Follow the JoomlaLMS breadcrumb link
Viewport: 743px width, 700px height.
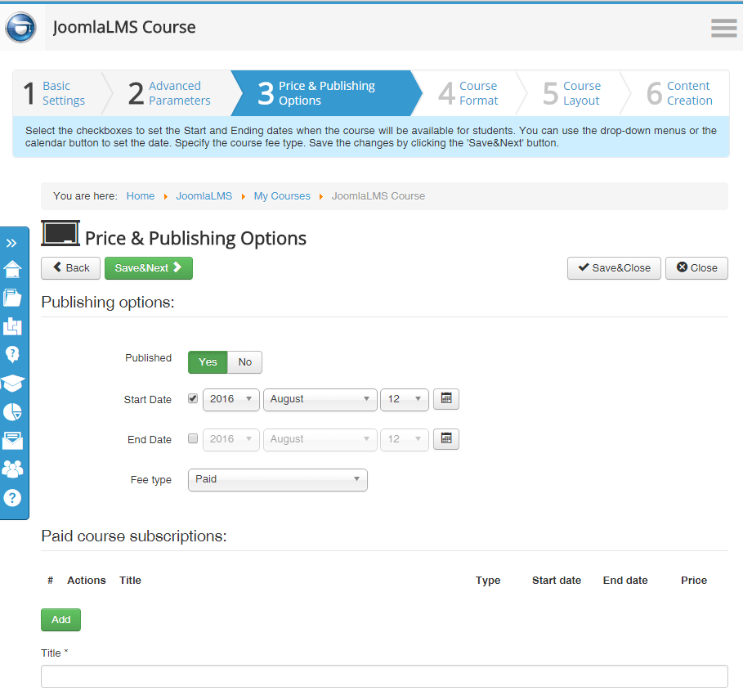pos(204,196)
